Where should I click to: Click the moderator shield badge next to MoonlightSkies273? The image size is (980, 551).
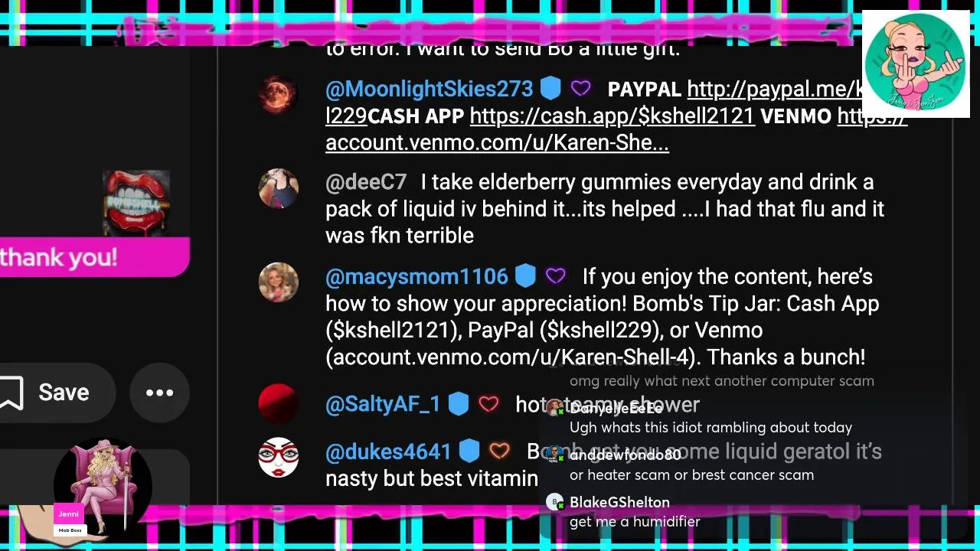[550, 89]
